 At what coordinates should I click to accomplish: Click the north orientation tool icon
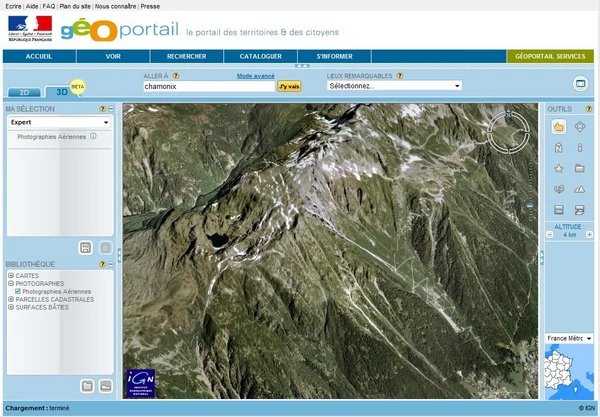tap(559, 147)
